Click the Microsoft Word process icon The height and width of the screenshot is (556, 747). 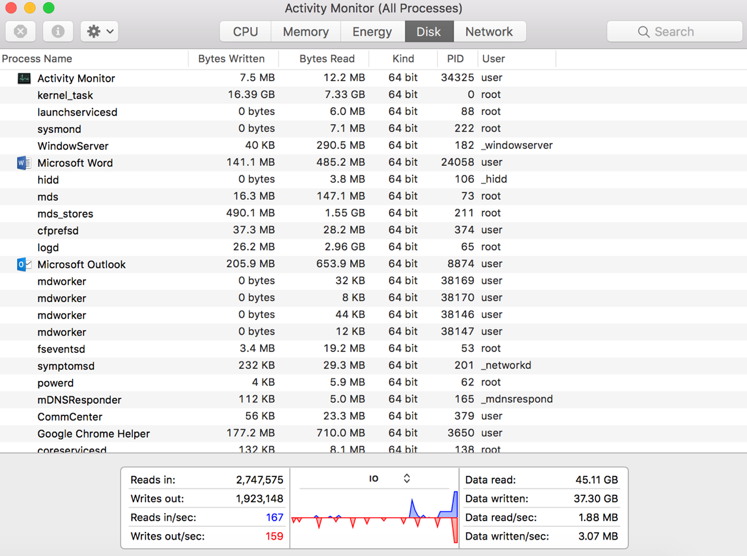point(23,163)
